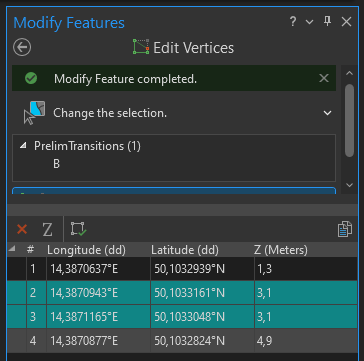Click the vertical scrollbar thumb
Screen dimensions: 364x361
click(349, 120)
